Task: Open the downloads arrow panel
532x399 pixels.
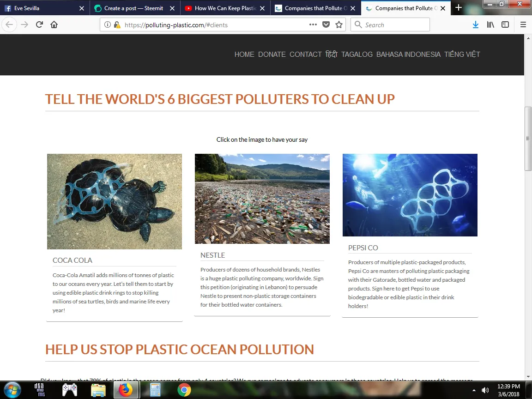Action: click(x=476, y=24)
